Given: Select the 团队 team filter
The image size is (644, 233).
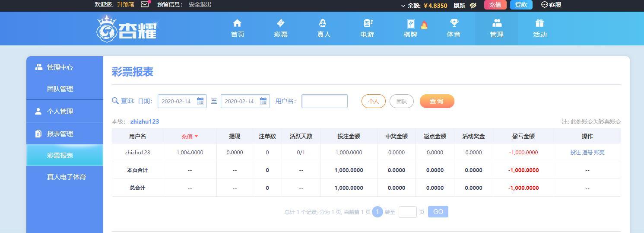Looking at the screenshot, I should 402,101.
